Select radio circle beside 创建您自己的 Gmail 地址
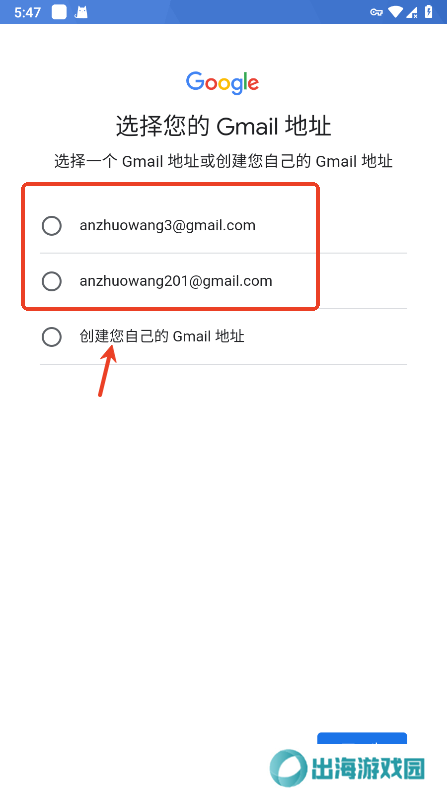Screen dimensions: 447x794 pyautogui.click(x=52, y=337)
